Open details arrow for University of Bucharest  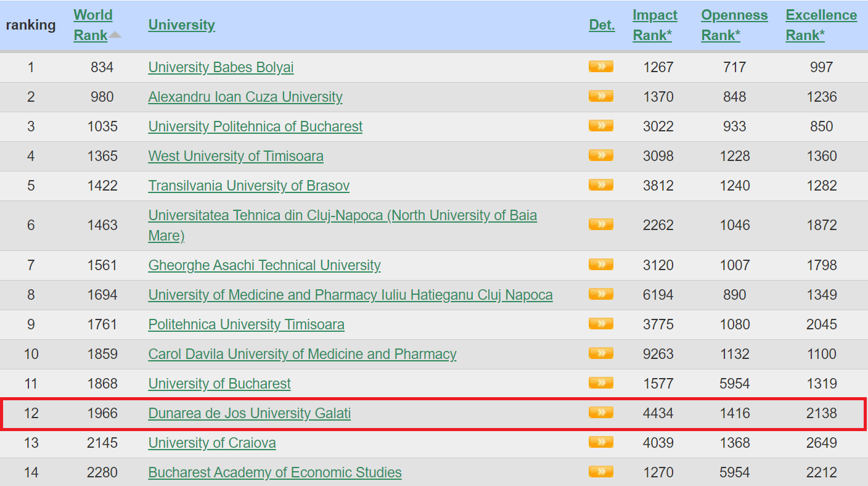[x=601, y=383]
